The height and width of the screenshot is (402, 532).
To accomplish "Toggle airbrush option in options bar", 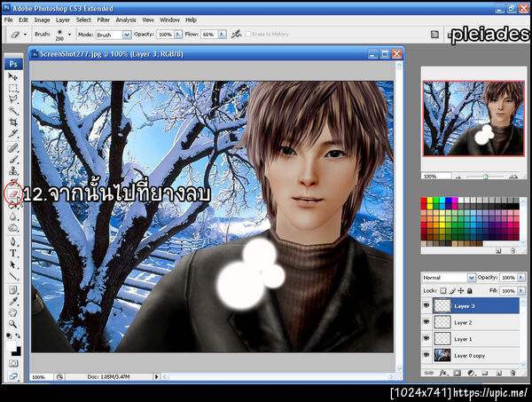I will tap(236, 34).
